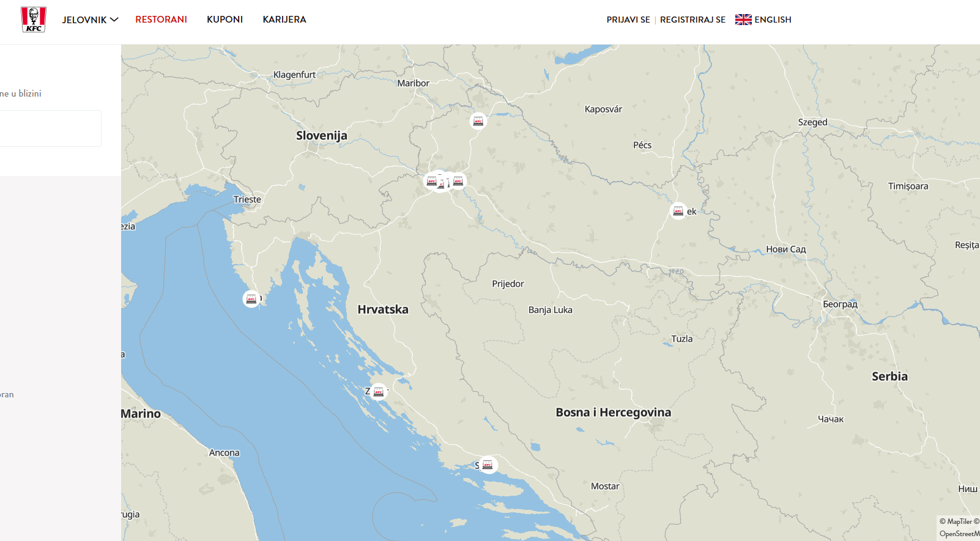Select the KFC marker near Osijek
This screenshot has width=980, height=541.
678,211
